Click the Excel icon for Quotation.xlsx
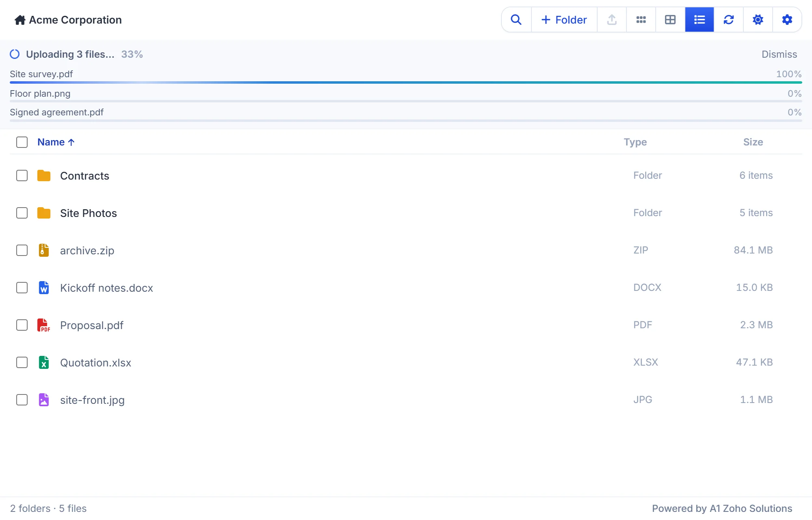The image size is (812, 520). click(44, 362)
